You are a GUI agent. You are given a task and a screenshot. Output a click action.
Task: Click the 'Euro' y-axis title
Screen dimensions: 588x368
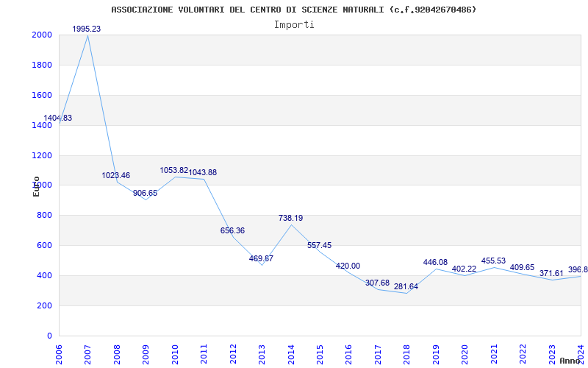[x=36, y=187]
